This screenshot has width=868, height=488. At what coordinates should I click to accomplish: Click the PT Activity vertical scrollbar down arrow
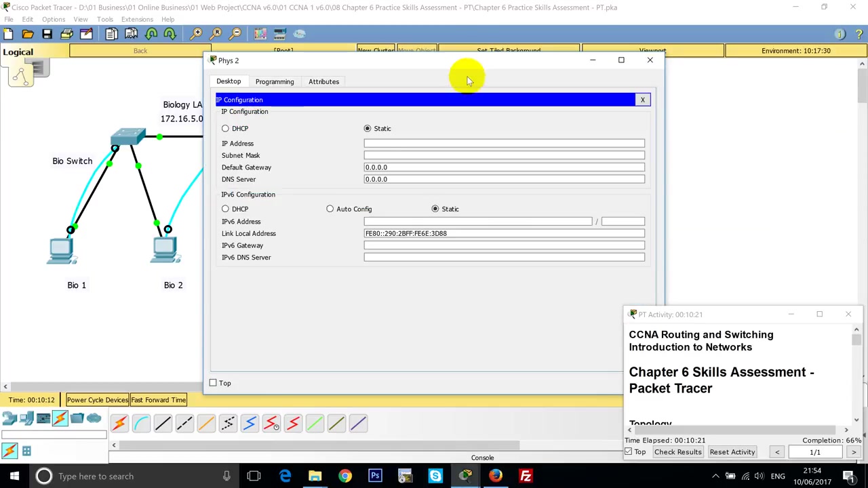[x=856, y=420]
